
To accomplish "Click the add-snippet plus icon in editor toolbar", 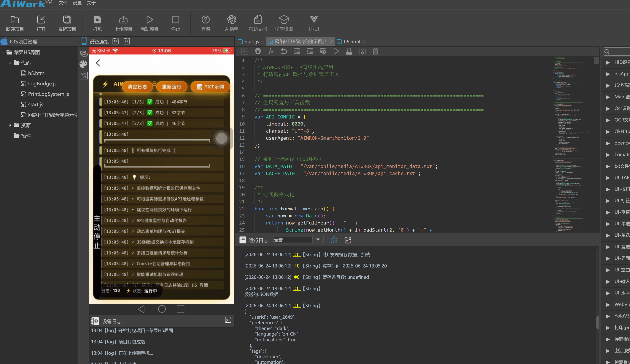I will click(x=245, y=52).
